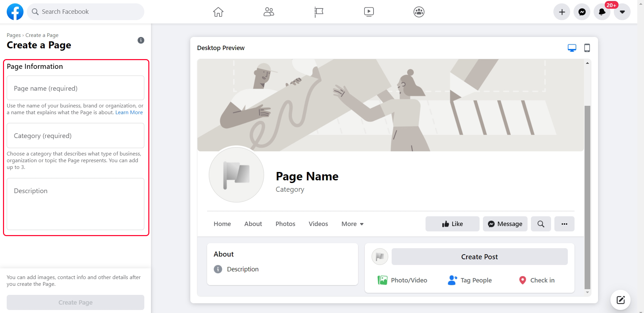
Task: Open Groups from the navigation bar
Action: point(418,11)
